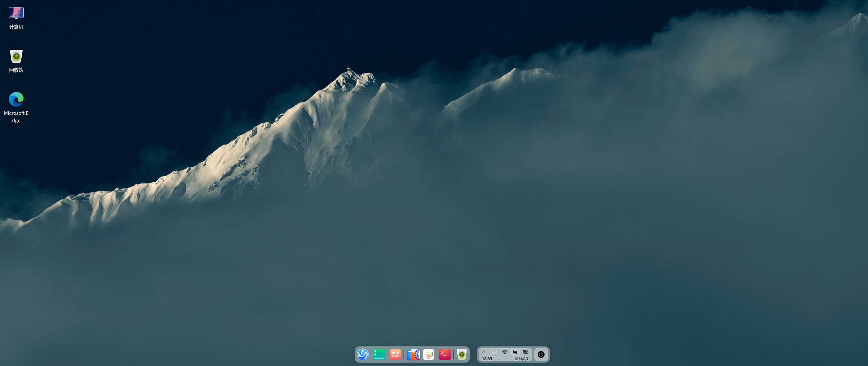
Task: Open multitasking view from the dock
Action: click(395, 354)
